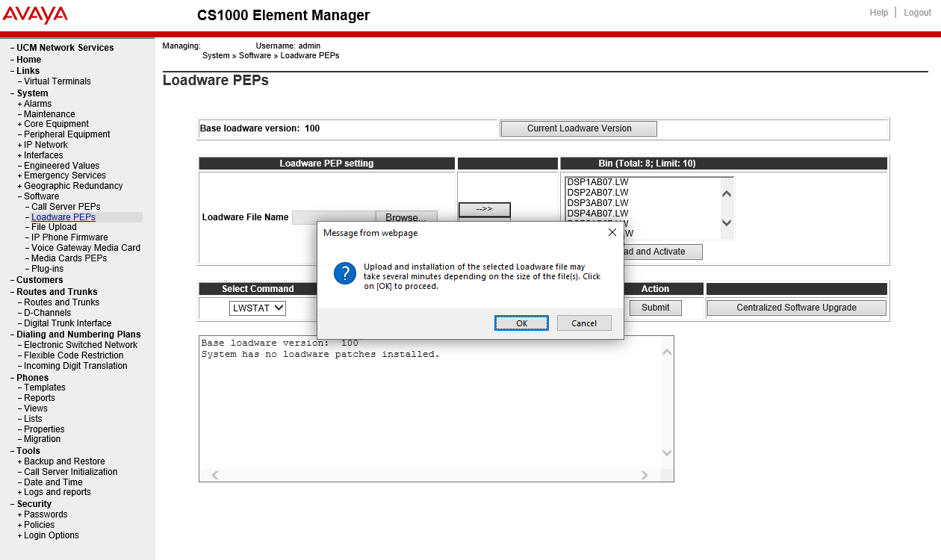Click Browse to choose loadware file
This screenshot has width=941, height=560.
pos(406,217)
